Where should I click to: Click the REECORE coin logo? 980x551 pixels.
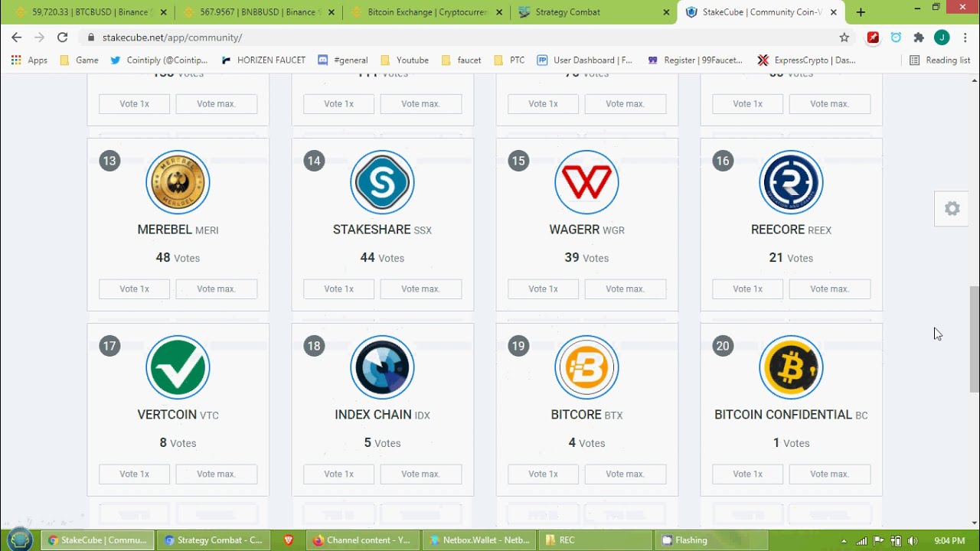(791, 182)
